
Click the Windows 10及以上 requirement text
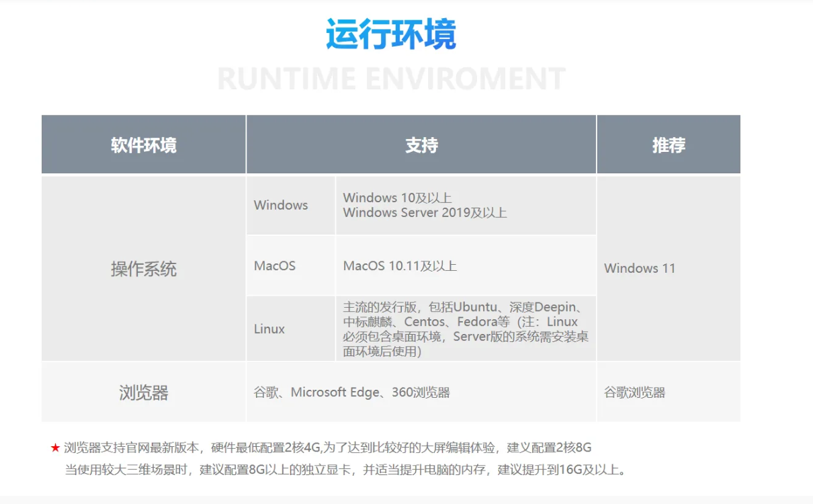(397, 198)
